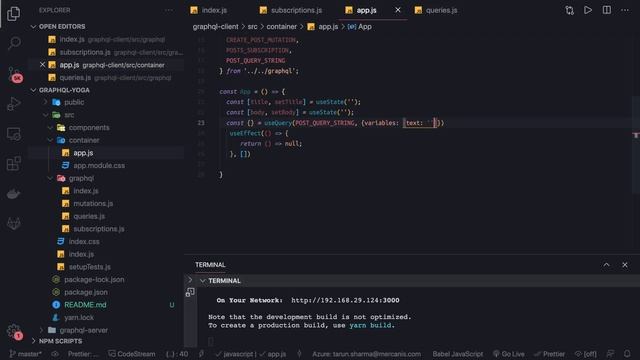Click the notifications bell in status bar

click(x=627, y=354)
